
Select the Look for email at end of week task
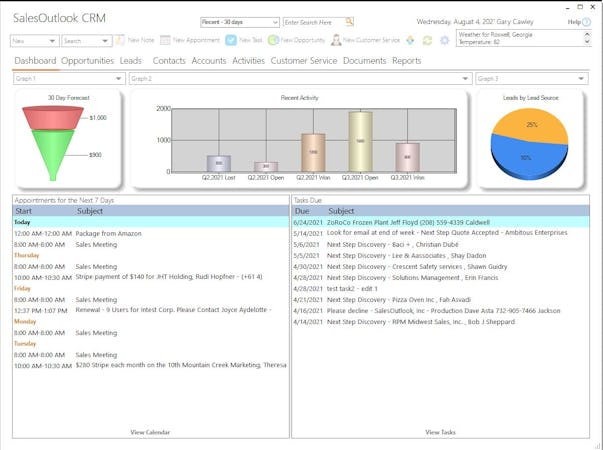click(x=440, y=233)
